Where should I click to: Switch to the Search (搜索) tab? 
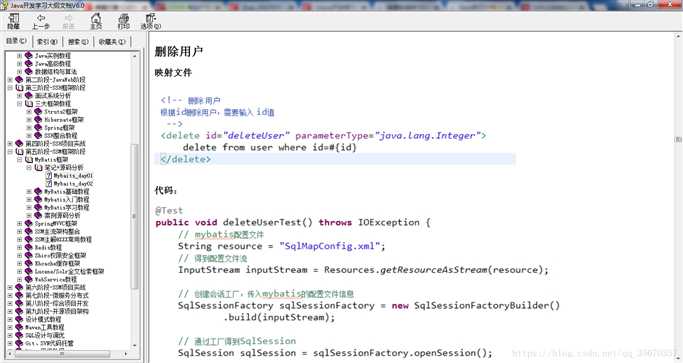click(x=78, y=42)
